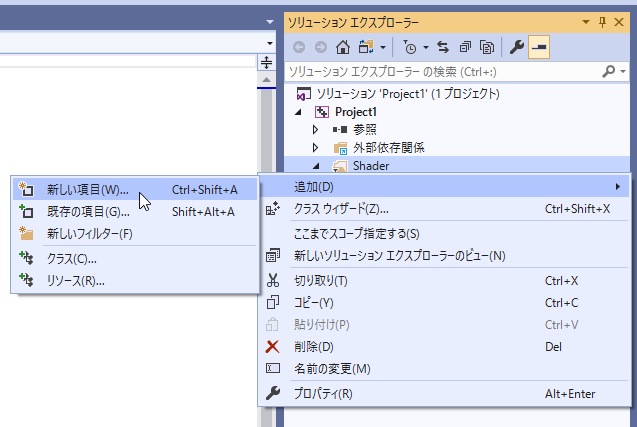
Task: Click the red X delete icon
Action: click(x=272, y=347)
